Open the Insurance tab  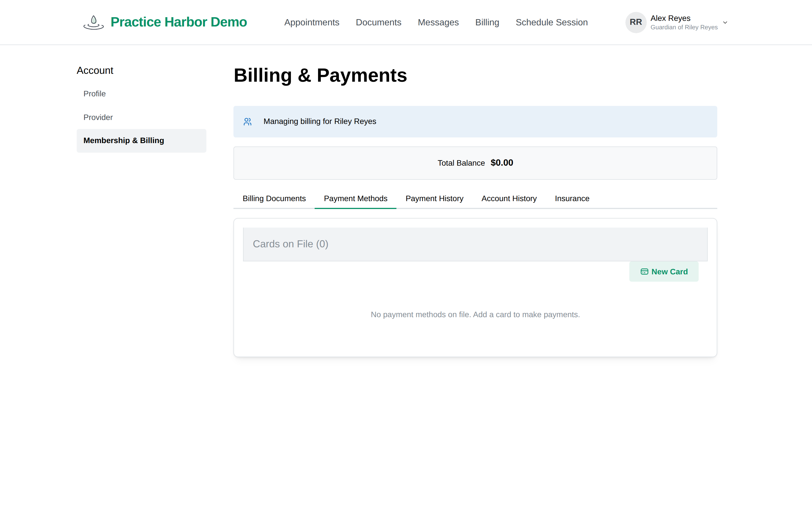[x=572, y=199]
